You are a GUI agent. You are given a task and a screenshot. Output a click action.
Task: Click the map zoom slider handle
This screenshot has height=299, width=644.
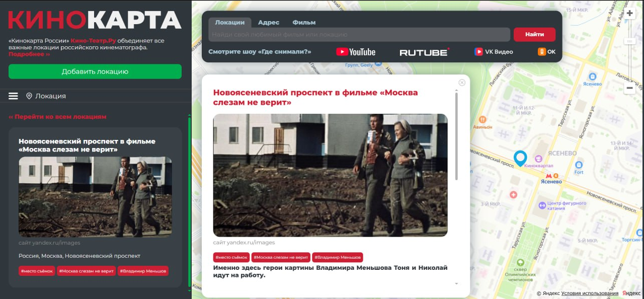pos(629,41)
